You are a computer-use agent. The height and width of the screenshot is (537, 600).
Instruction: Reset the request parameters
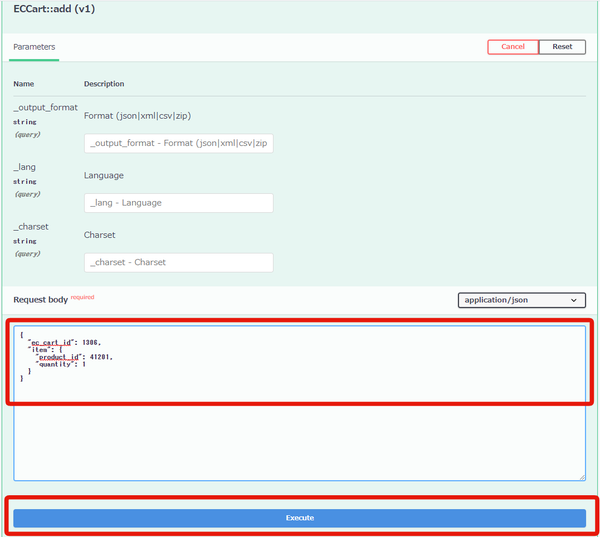tap(562, 47)
